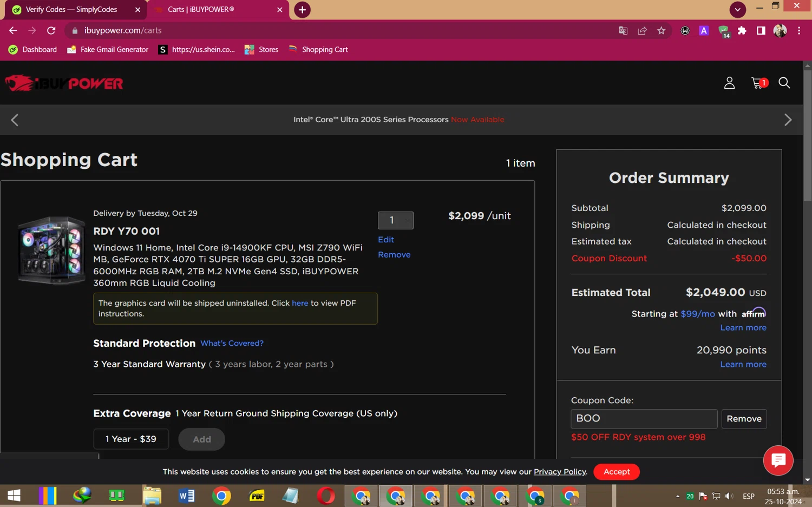Screen dimensions: 812x507
Task: Switch to Verify Codes — SimplyCodes tab
Action: click(71, 10)
